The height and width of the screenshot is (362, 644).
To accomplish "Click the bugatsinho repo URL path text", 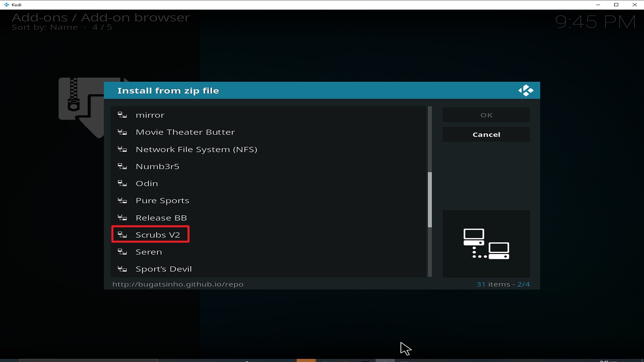I will [178, 284].
